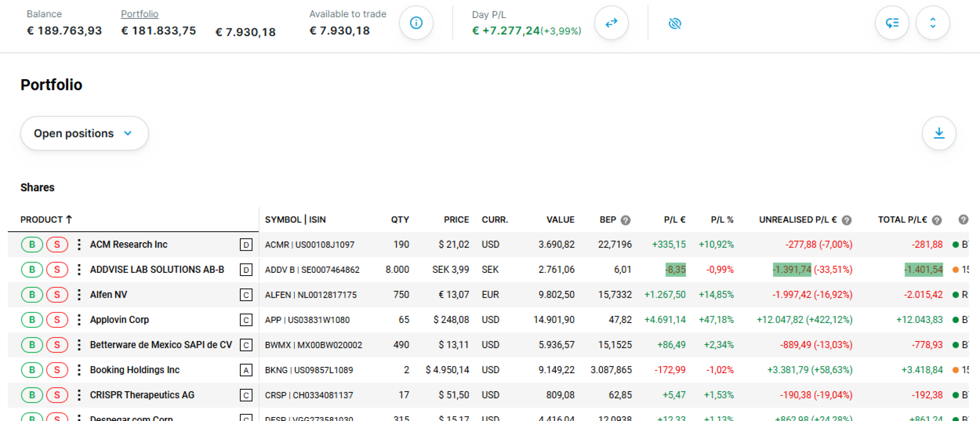Click the last column question mark icon
The width and height of the screenshot is (980, 421).
[x=963, y=219]
